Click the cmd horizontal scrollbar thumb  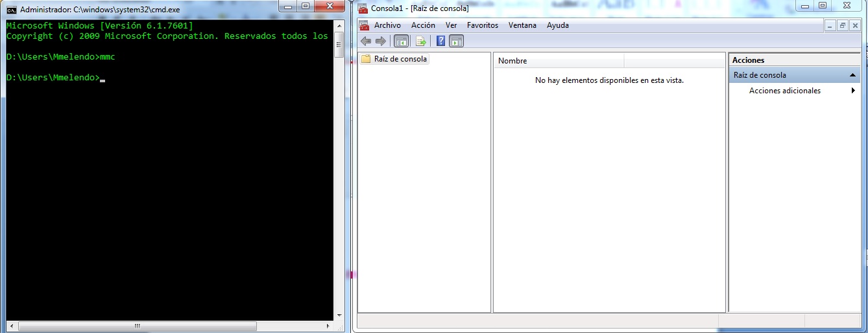point(136,326)
